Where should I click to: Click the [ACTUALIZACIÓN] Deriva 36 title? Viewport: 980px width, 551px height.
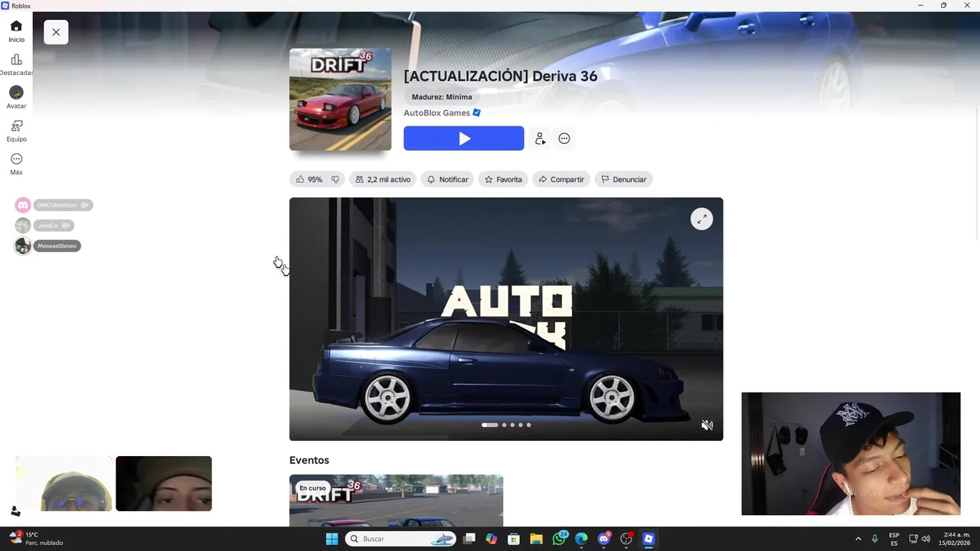[501, 76]
